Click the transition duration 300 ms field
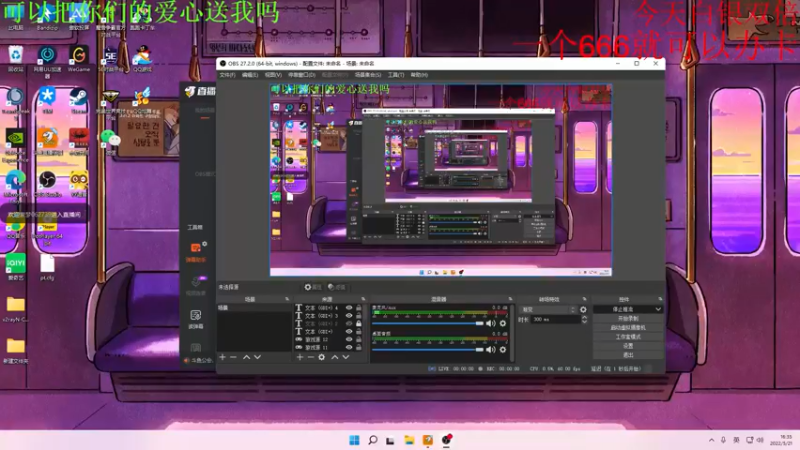Viewport: 800px width, 450px height. pos(556,319)
